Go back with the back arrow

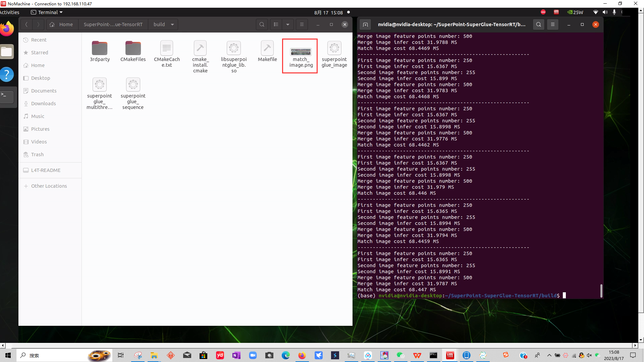26,24
